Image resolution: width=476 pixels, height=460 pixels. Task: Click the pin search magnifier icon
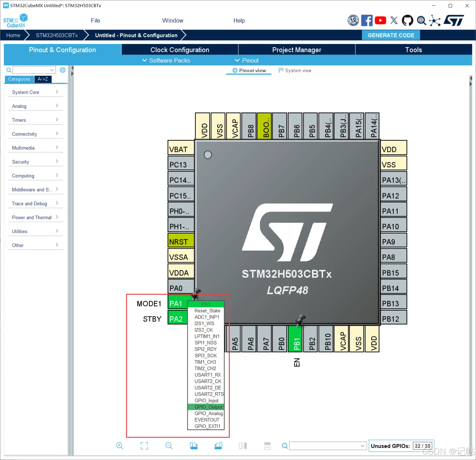point(285,446)
